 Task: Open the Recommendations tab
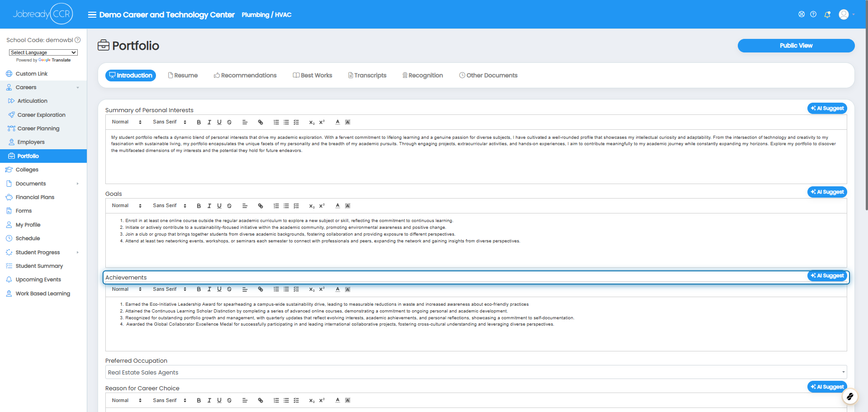click(245, 76)
